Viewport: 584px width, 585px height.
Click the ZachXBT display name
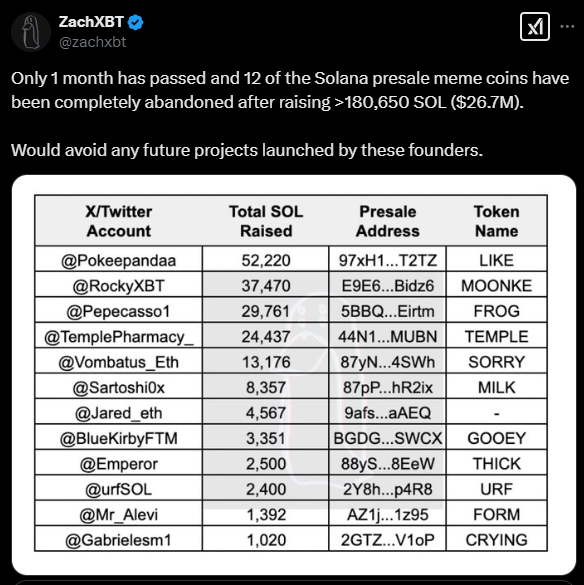pos(91,22)
